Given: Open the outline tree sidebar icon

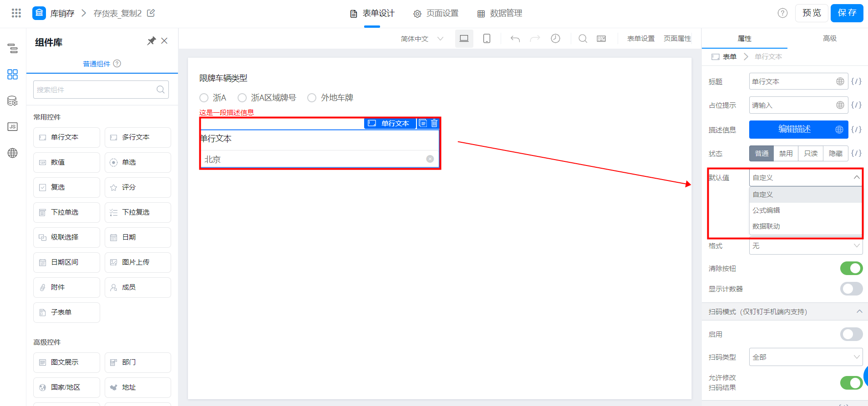Looking at the screenshot, I should pyautogui.click(x=13, y=48).
